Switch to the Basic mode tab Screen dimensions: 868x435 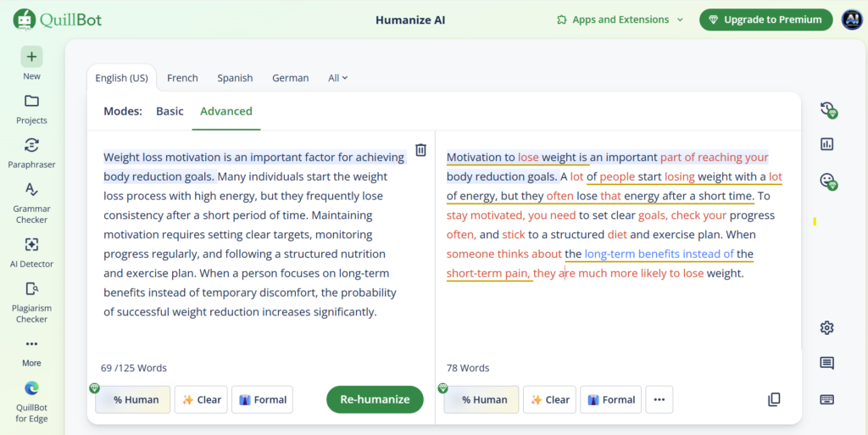(170, 111)
